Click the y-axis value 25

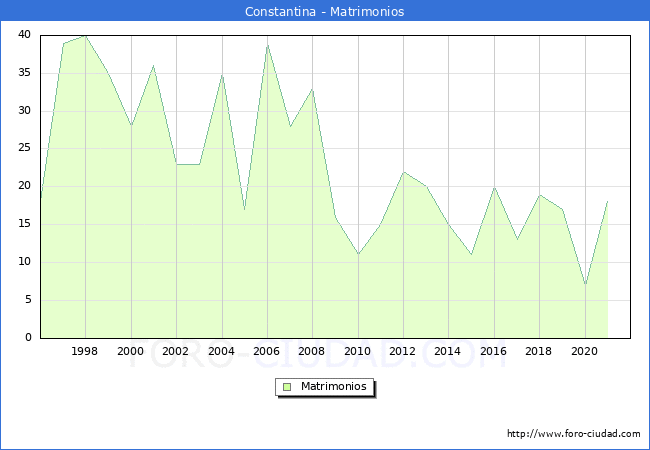tap(24, 148)
